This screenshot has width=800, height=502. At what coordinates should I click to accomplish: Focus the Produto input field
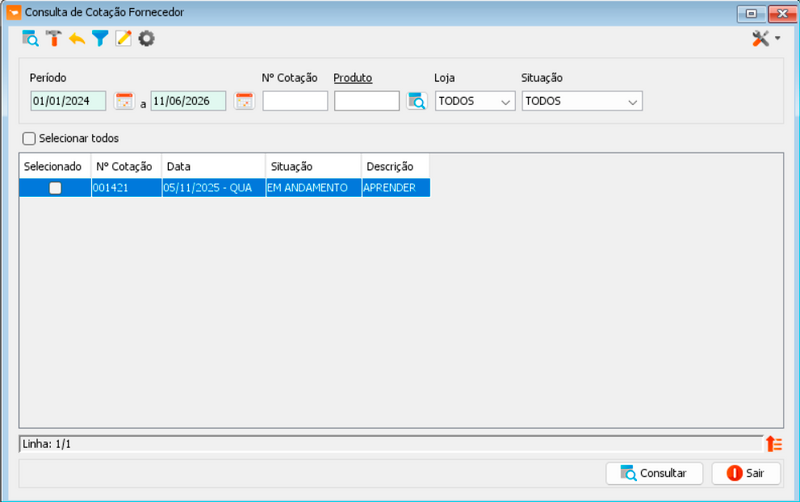367,101
